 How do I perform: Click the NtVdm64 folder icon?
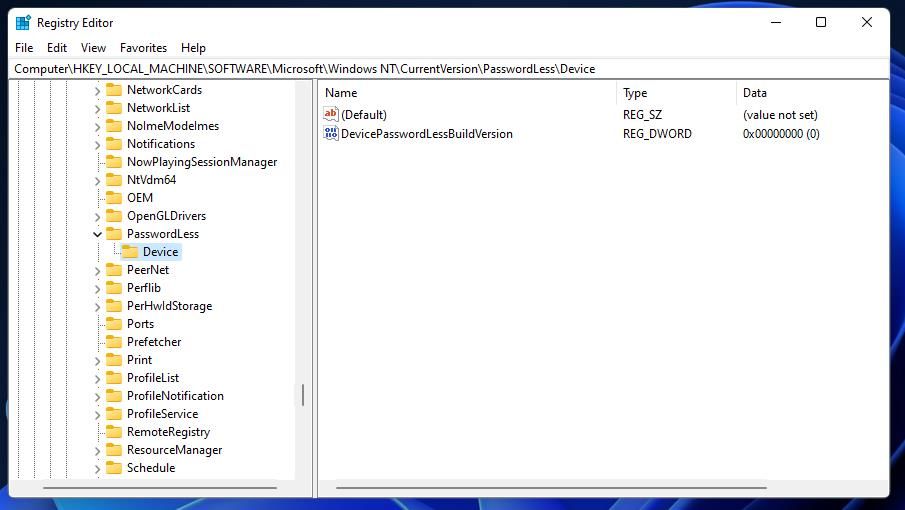(114, 179)
